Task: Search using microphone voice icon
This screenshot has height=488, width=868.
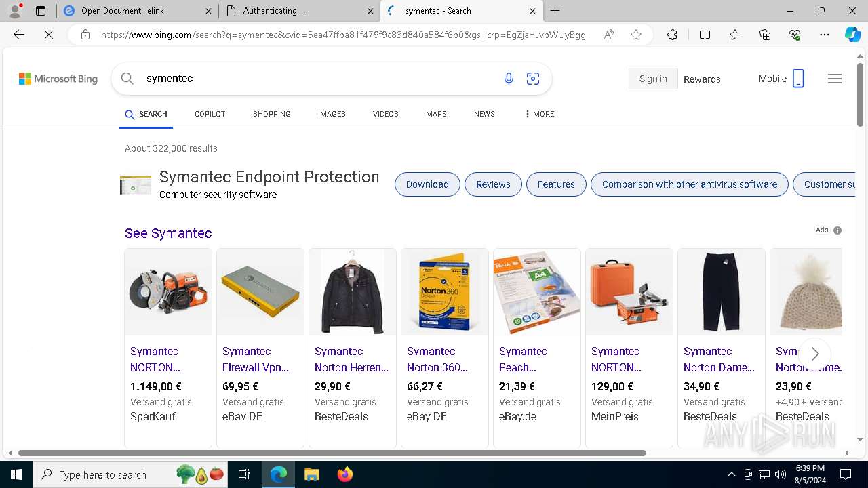Action: (509, 79)
